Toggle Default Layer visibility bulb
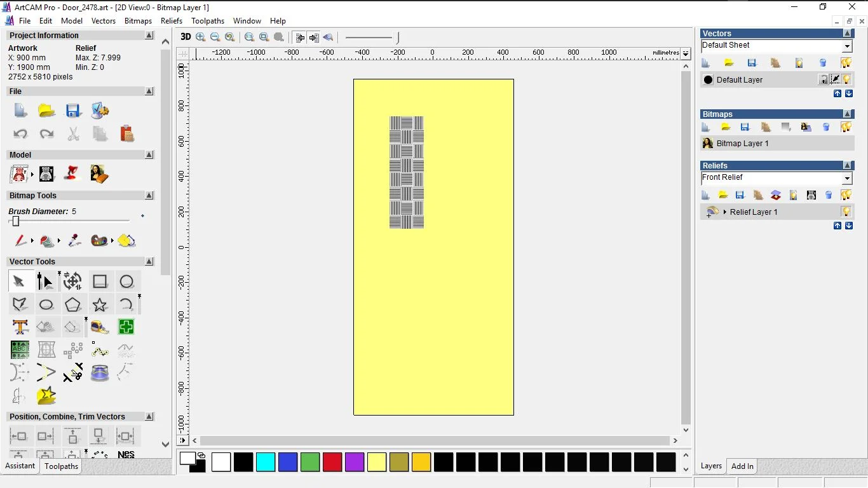The width and height of the screenshot is (868, 488). pyautogui.click(x=847, y=79)
